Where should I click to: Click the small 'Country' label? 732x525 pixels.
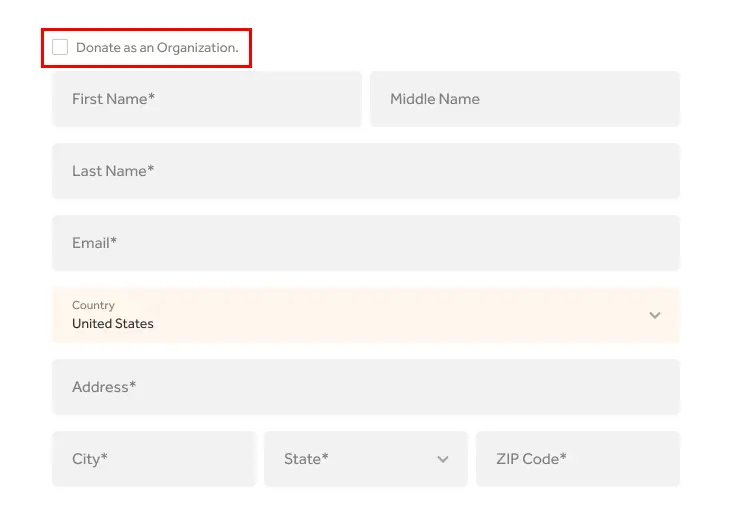[x=93, y=305]
